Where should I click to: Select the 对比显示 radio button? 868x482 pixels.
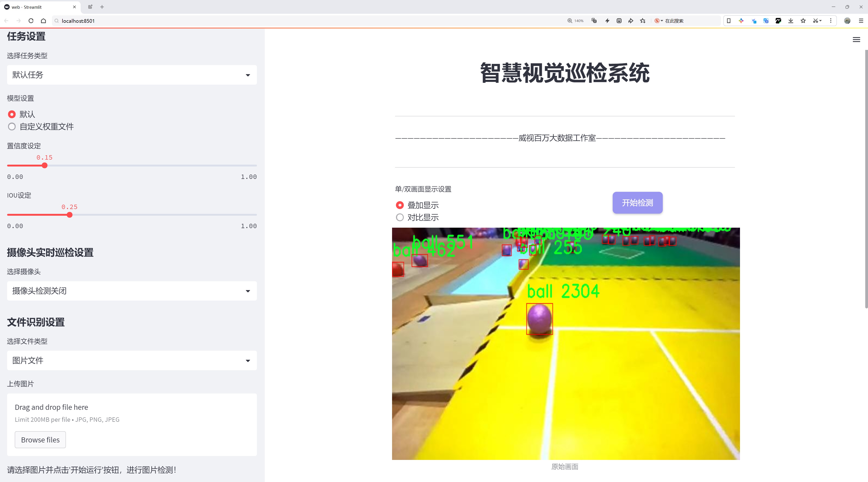(x=400, y=217)
